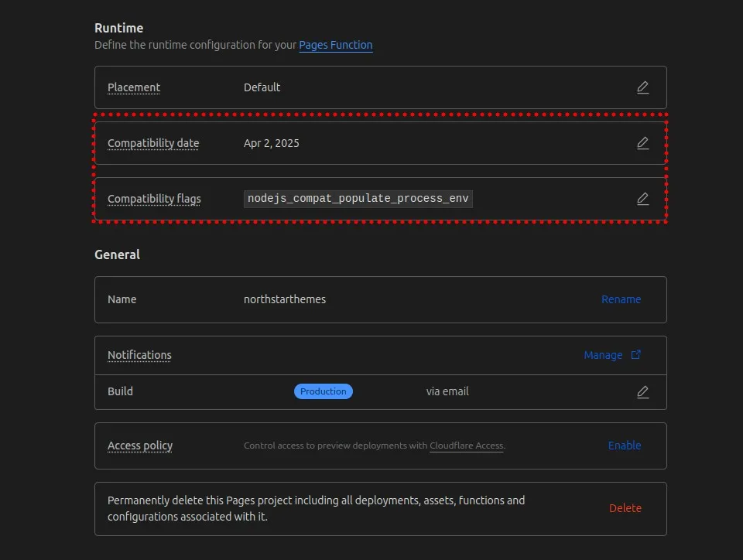The width and height of the screenshot is (743, 560).
Task: Click the Placement label
Action: 134,87
